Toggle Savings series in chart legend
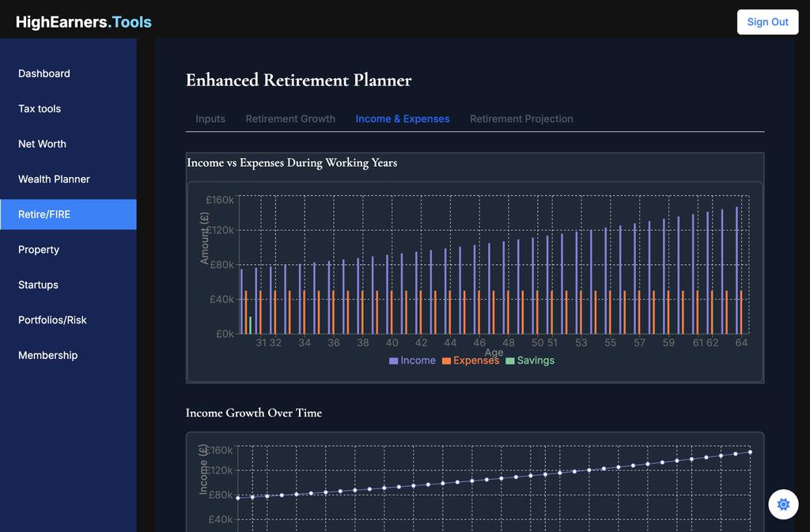 click(530, 360)
